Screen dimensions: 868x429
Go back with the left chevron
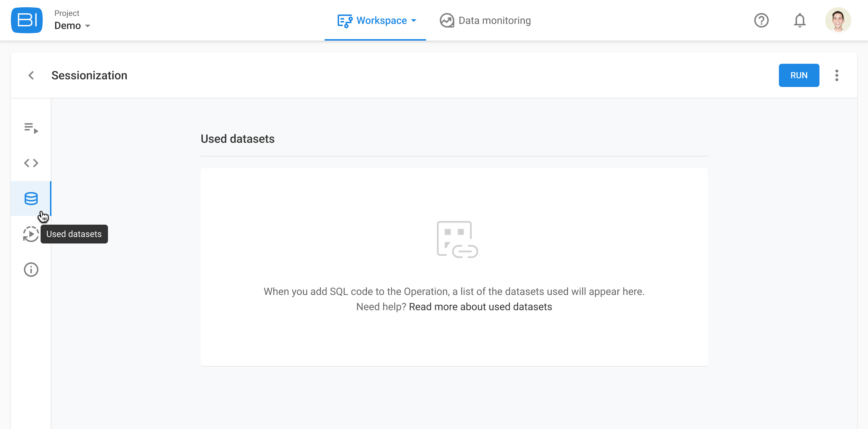pyautogui.click(x=31, y=75)
